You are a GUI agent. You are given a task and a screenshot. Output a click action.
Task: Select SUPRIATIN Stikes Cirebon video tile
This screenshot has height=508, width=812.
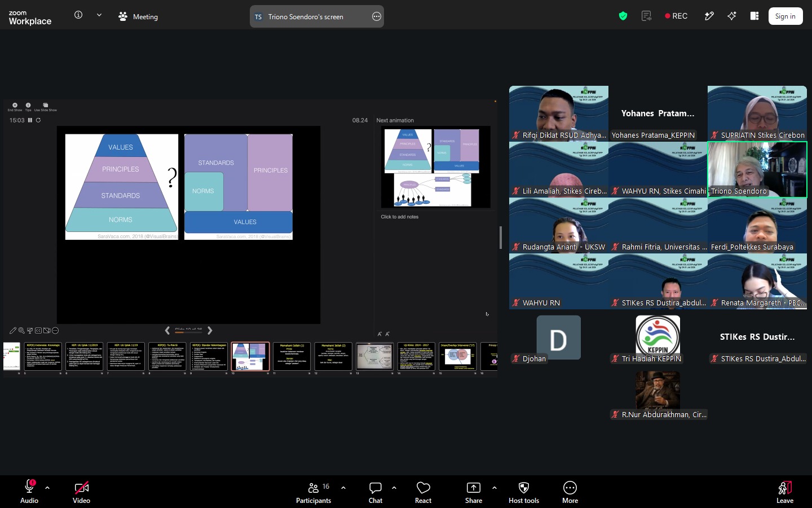757,113
